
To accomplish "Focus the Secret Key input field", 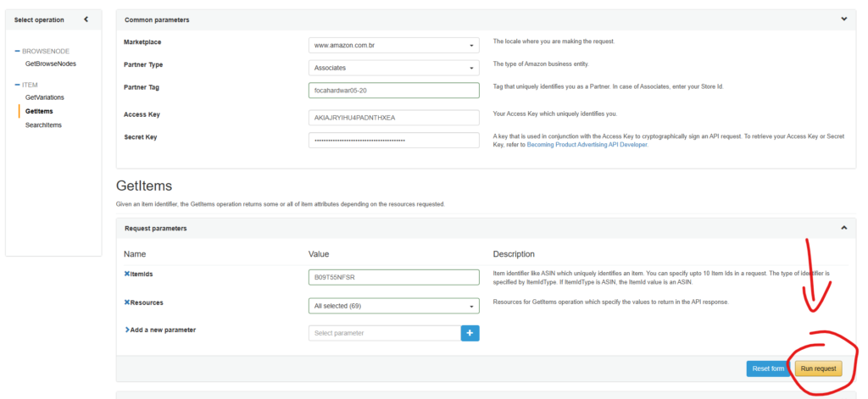I will tap(393, 141).
